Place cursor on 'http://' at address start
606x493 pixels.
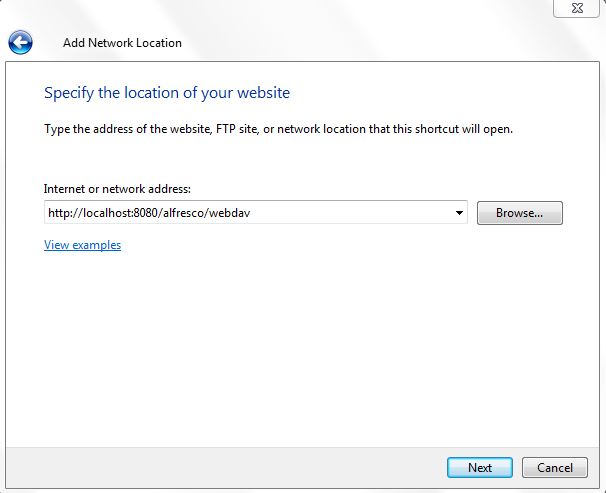coord(64,213)
